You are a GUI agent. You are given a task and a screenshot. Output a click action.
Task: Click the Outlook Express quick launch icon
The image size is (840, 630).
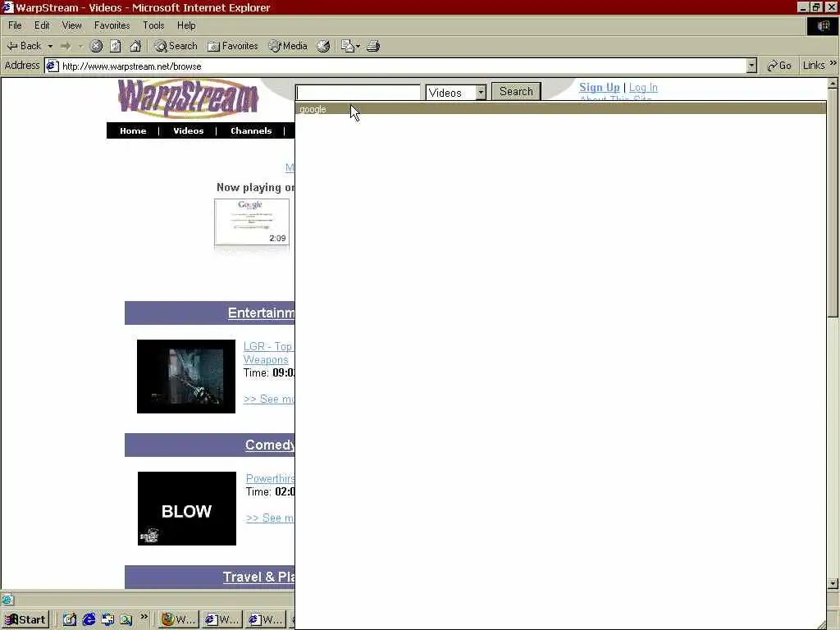pyautogui.click(x=107, y=620)
